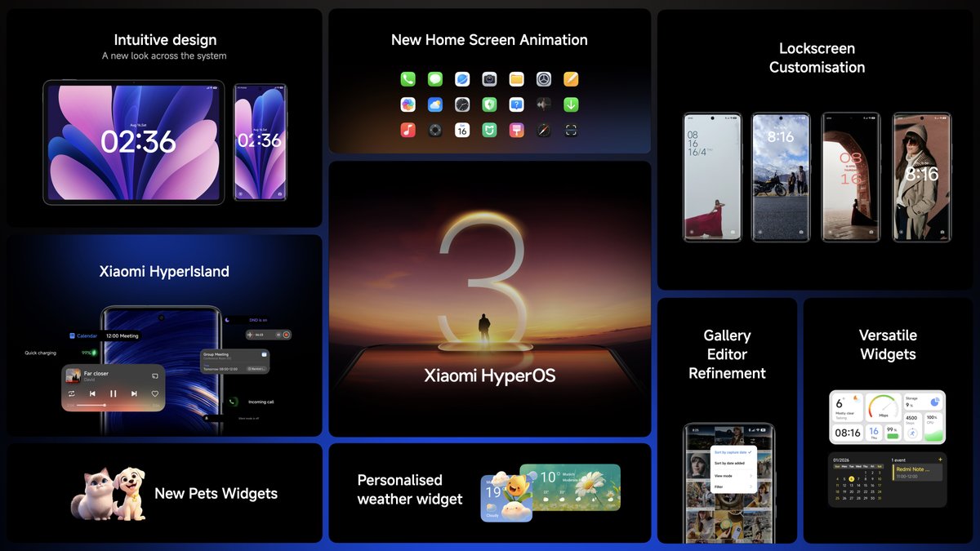Pause the Far closer track
This screenshot has height=551, width=980.
(x=114, y=393)
